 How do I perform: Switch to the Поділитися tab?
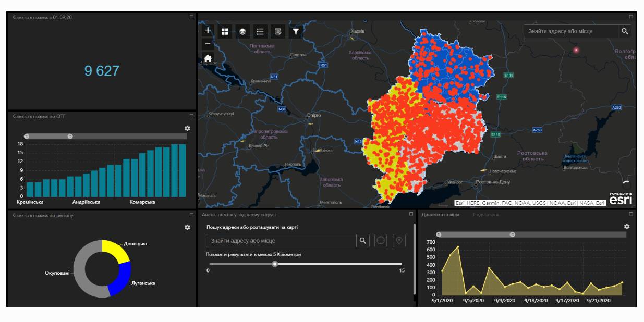pyautogui.click(x=485, y=215)
